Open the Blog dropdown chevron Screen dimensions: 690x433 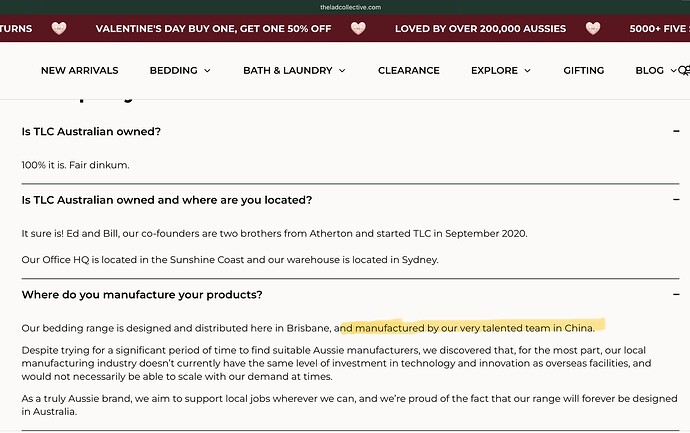point(673,71)
